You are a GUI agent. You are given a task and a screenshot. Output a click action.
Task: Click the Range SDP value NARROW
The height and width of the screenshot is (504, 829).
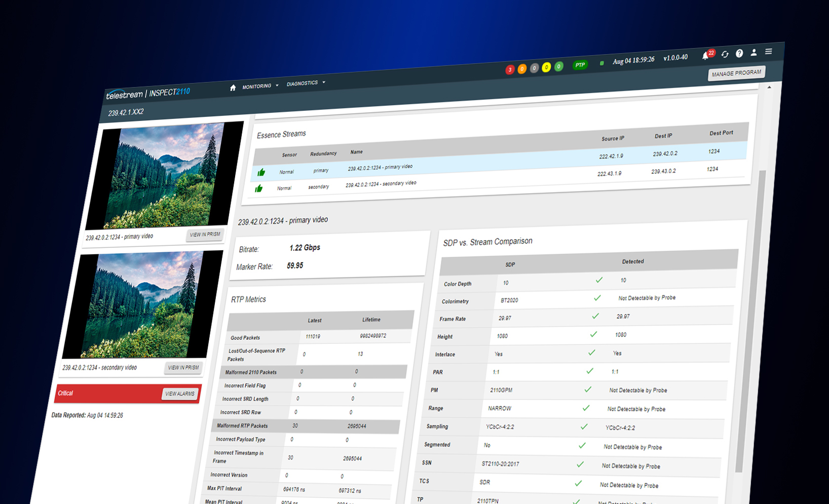(x=500, y=408)
